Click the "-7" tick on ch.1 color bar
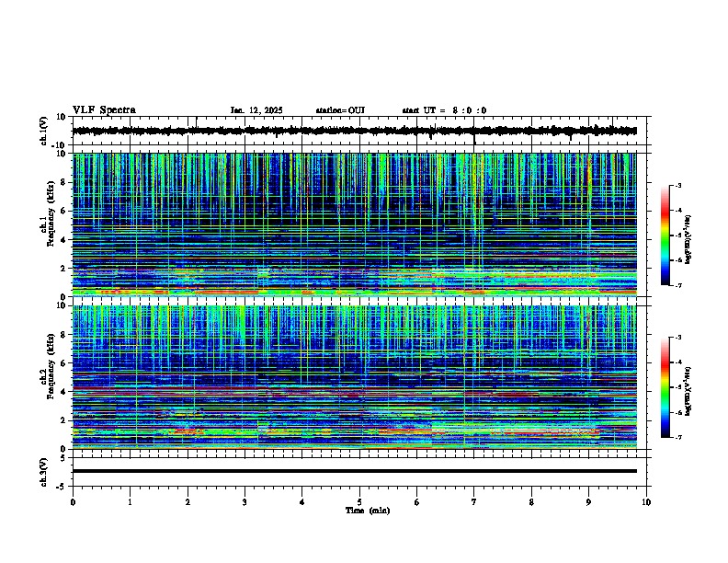 (x=677, y=285)
